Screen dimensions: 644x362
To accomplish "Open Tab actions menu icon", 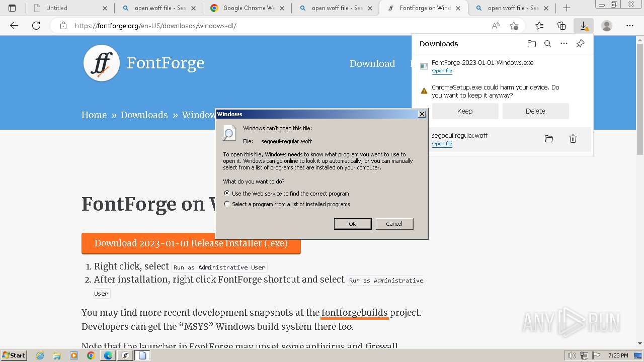I will (12, 8).
